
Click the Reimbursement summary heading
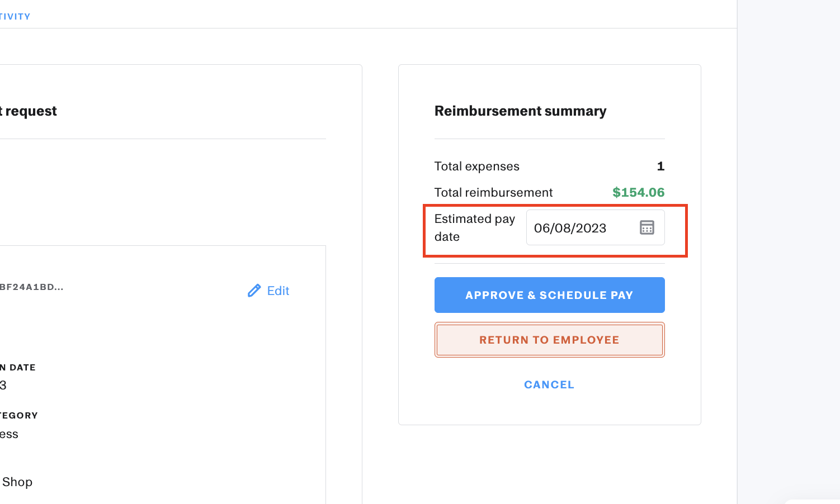tap(520, 111)
